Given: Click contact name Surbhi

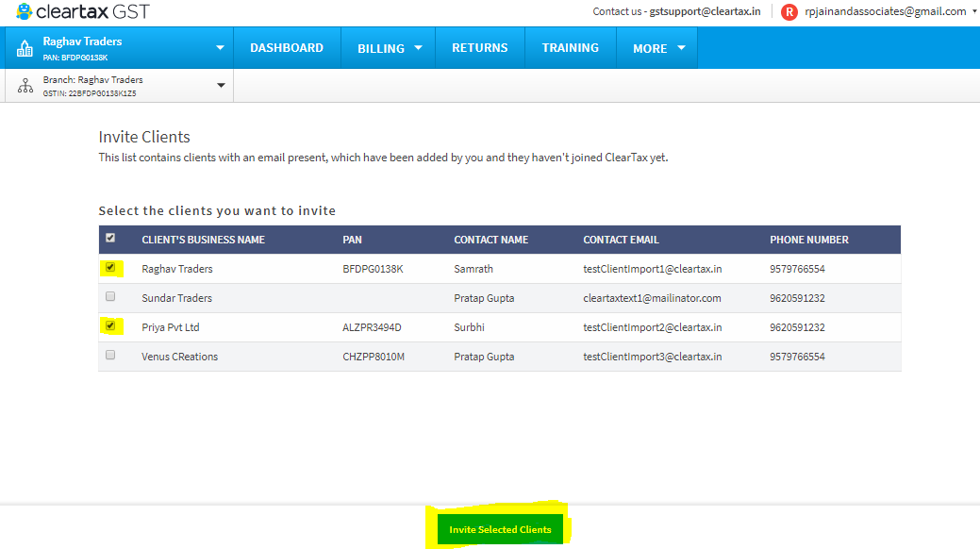Looking at the screenshot, I should click(470, 327).
